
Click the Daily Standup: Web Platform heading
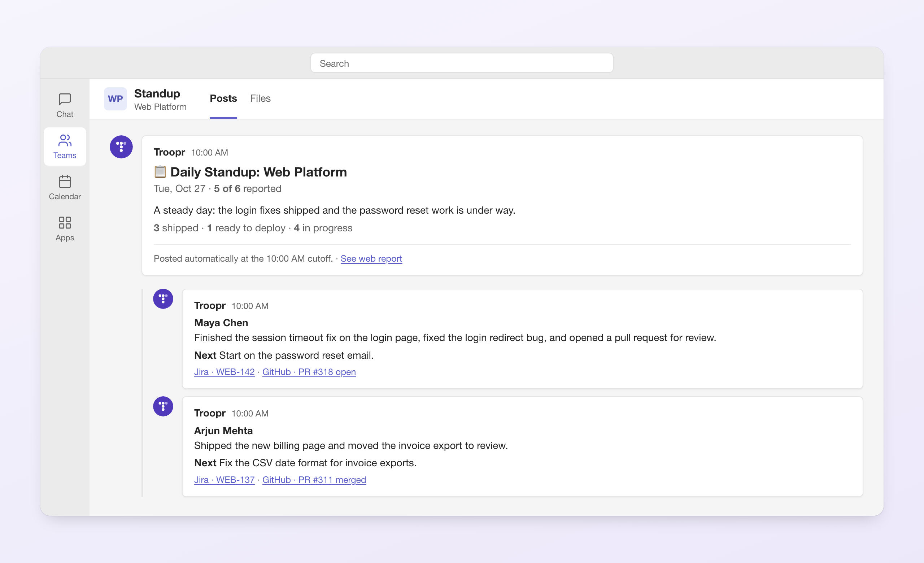pos(258,172)
